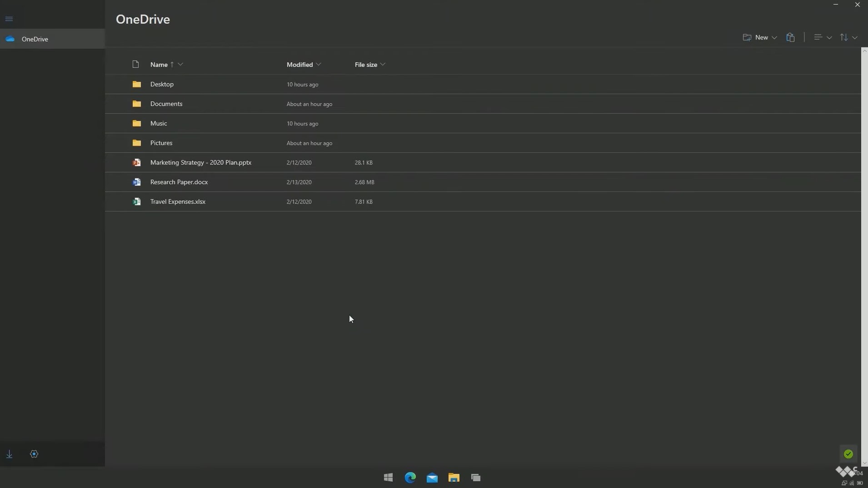Click the PowerPoint icon for Marketing Strategy
The width and height of the screenshot is (868, 488).
coord(137,162)
